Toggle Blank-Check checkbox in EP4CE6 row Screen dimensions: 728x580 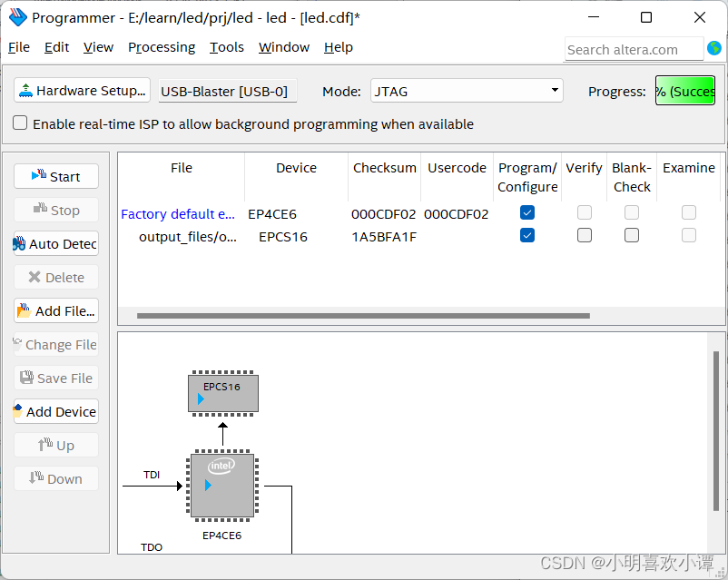[632, 212]
